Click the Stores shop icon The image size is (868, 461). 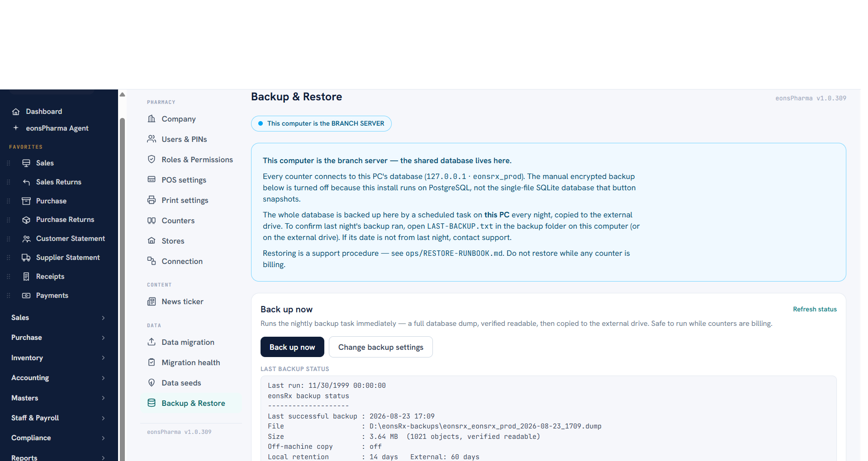click(152, 241)
